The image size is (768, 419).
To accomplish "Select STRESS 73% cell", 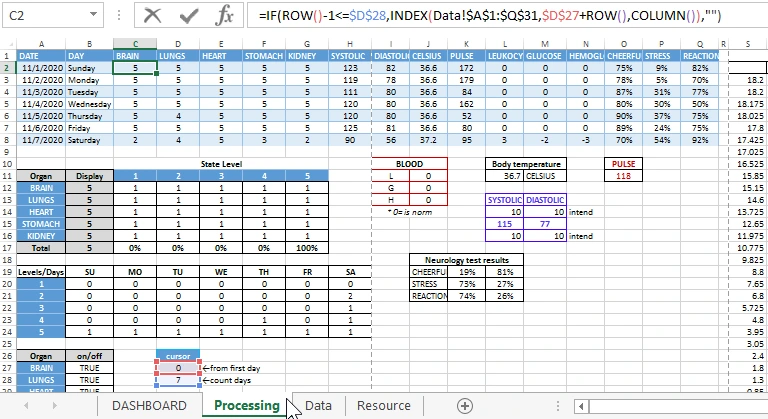I will (x=466, y=284).
